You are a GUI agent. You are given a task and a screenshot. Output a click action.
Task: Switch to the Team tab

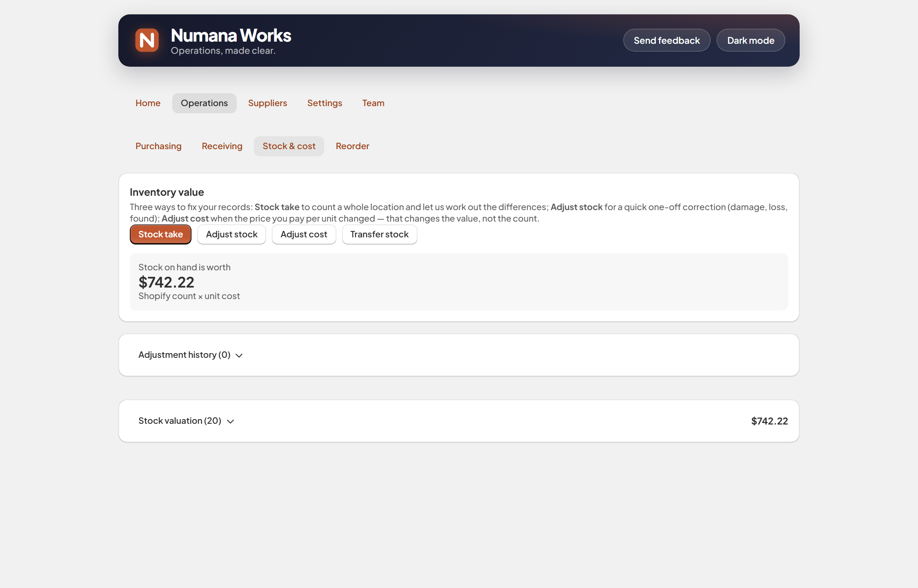coord(373,103)
